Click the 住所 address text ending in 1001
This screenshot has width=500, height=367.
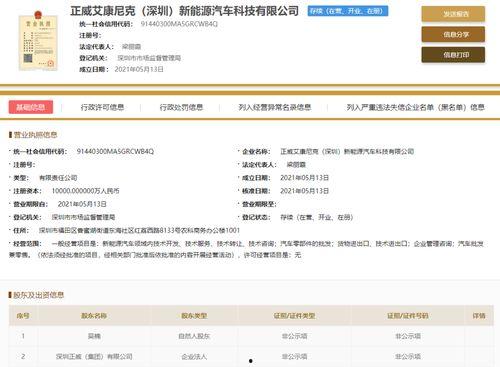[139, 230]
